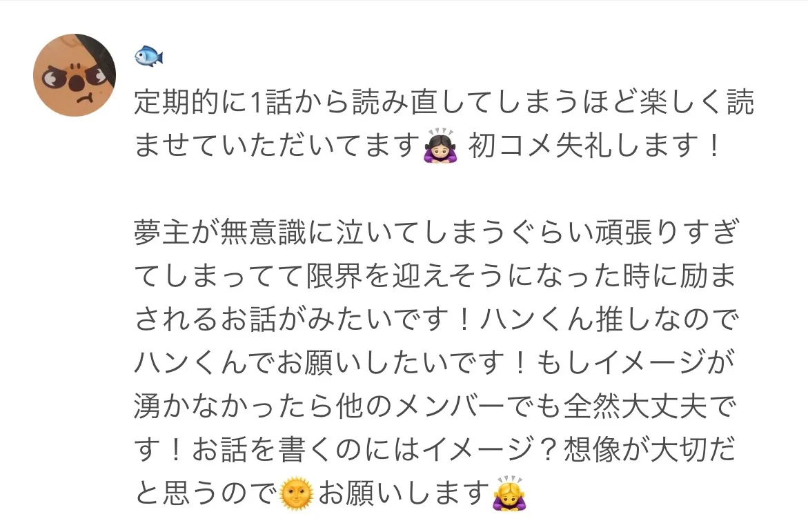Click the sun face emoji
The height and width of the screenshot is (532, 808).
pos(296,494)
